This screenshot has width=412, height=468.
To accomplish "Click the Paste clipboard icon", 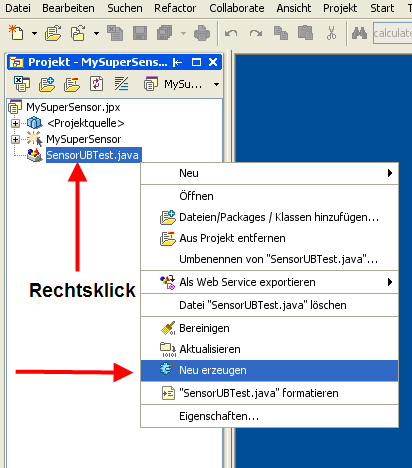I will pos(306,33).
